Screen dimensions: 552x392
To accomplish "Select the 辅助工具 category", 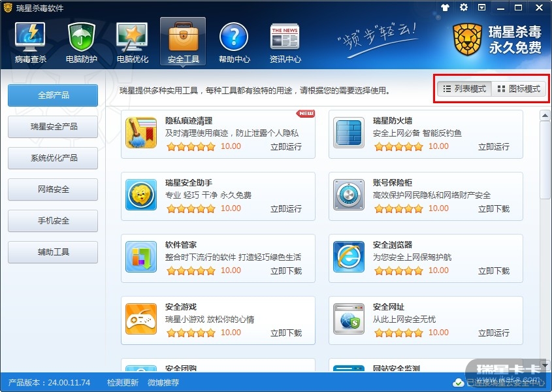I will [x=53, y=252].
